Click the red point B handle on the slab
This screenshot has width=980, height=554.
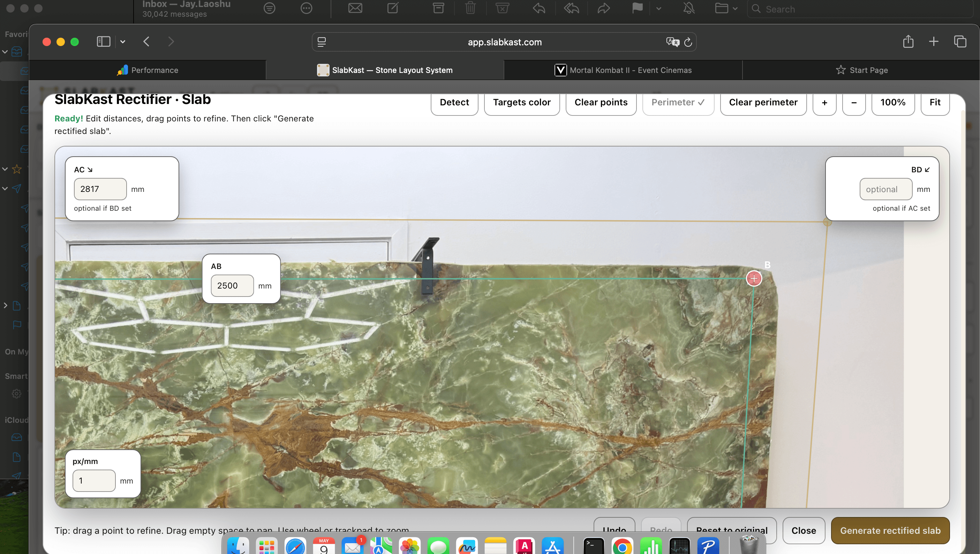pyautogui.click(x=754, y=278)
